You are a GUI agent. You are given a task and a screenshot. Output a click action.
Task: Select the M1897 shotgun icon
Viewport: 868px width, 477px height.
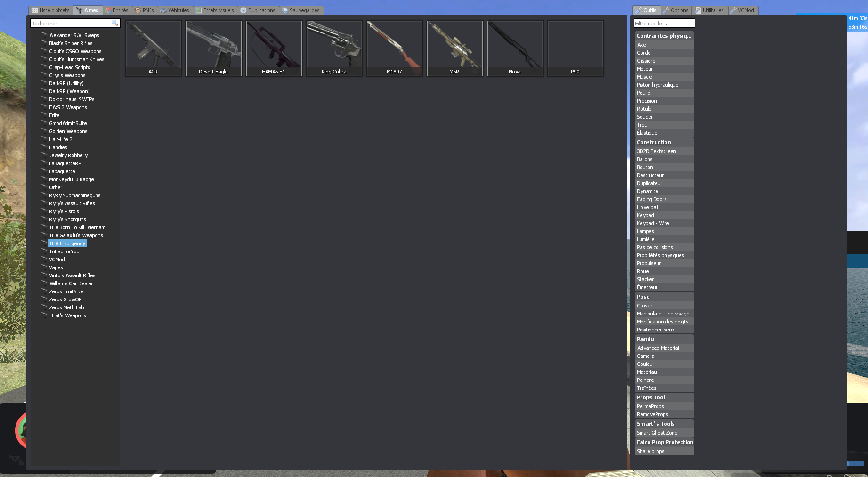pos(394,48)
